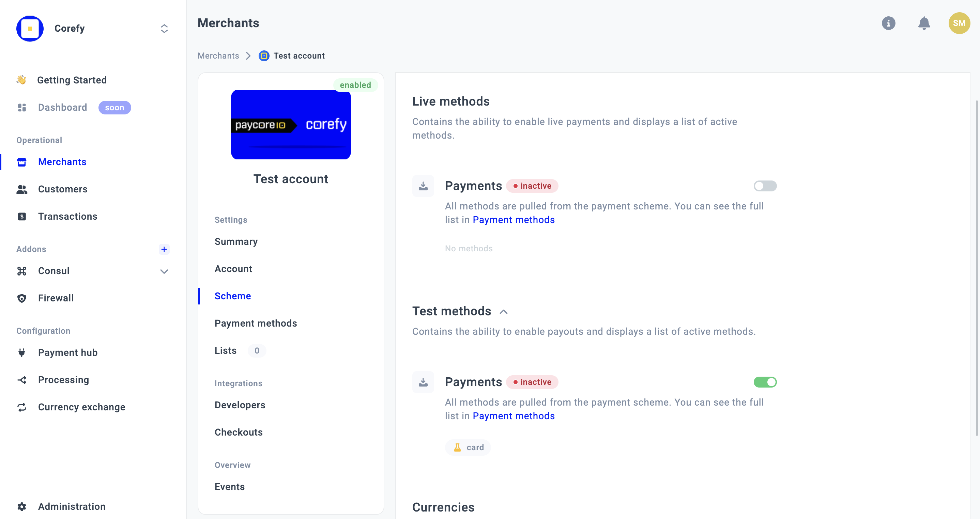The height and width of the screenshot is (519, 980).
Task: Click the Transactions sidebar icon
Action: [22, 216]
